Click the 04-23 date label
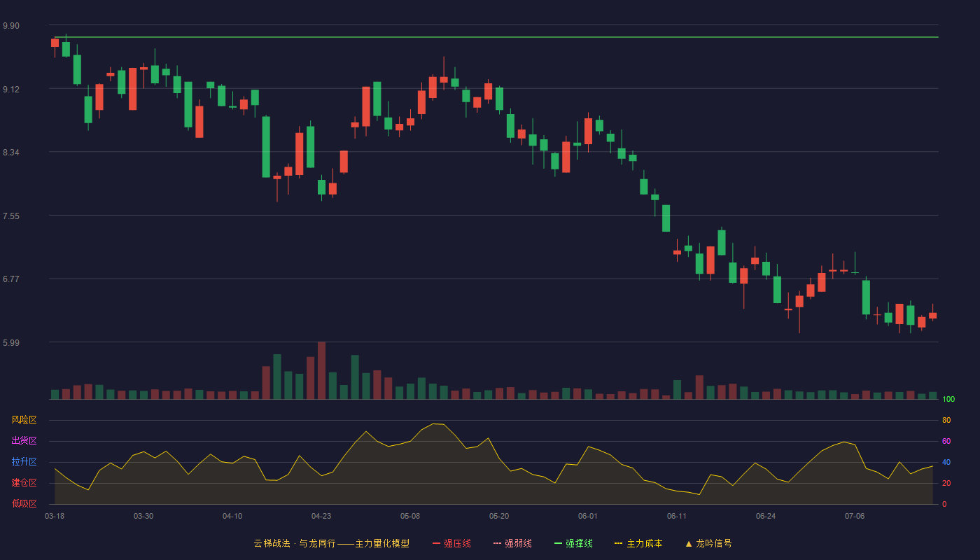This screenshot has height=560, width=980. point(321,516)
